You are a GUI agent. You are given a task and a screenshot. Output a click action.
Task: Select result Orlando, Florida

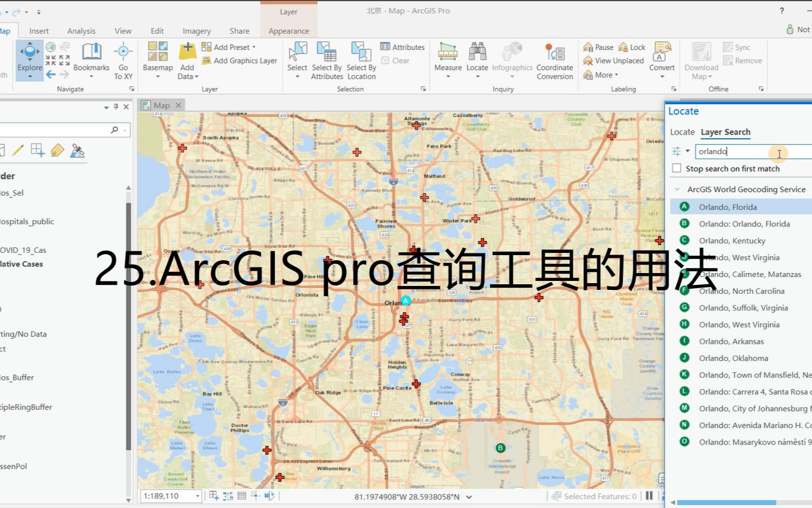(727, 207)
